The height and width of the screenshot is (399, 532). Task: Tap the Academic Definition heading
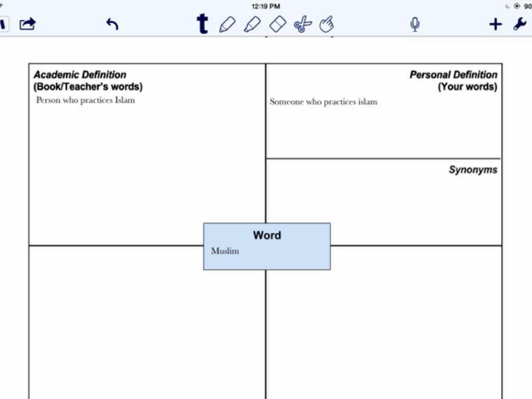point(80,75)
